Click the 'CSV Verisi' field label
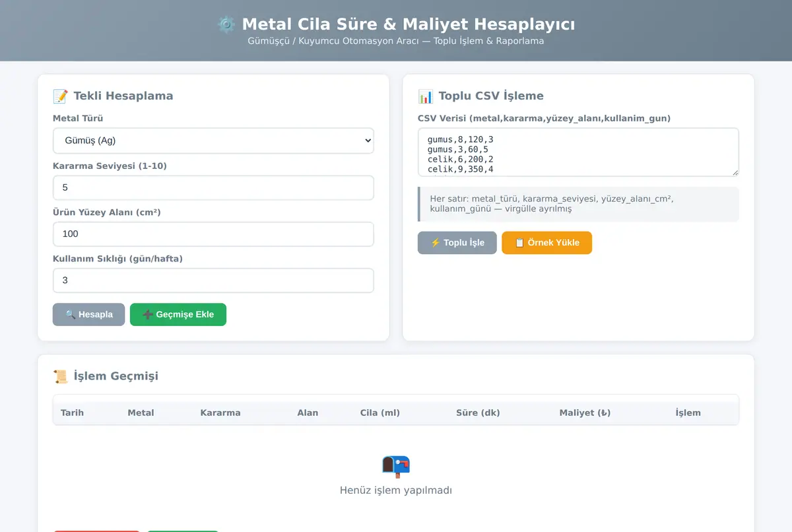Screen dimensions: 792x532 click(x=544, y=119)
